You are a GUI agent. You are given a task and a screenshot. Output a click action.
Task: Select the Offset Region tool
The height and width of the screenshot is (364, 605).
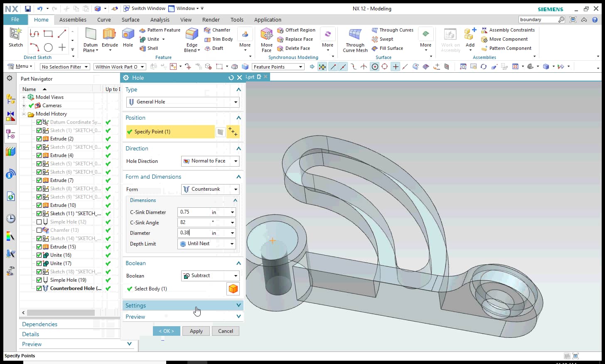click(x=296, y=30)
